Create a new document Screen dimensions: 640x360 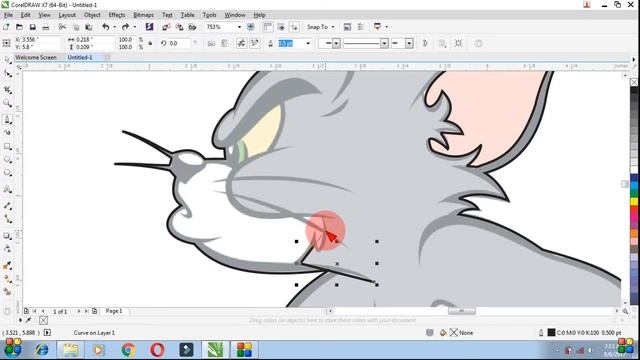[6, 27]
